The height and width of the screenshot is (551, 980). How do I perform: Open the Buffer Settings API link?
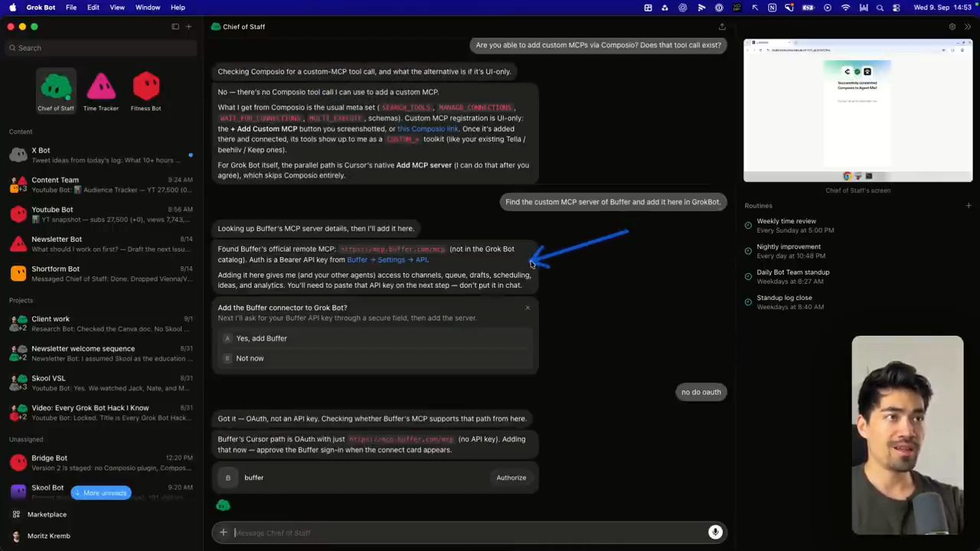coord(387,259)
